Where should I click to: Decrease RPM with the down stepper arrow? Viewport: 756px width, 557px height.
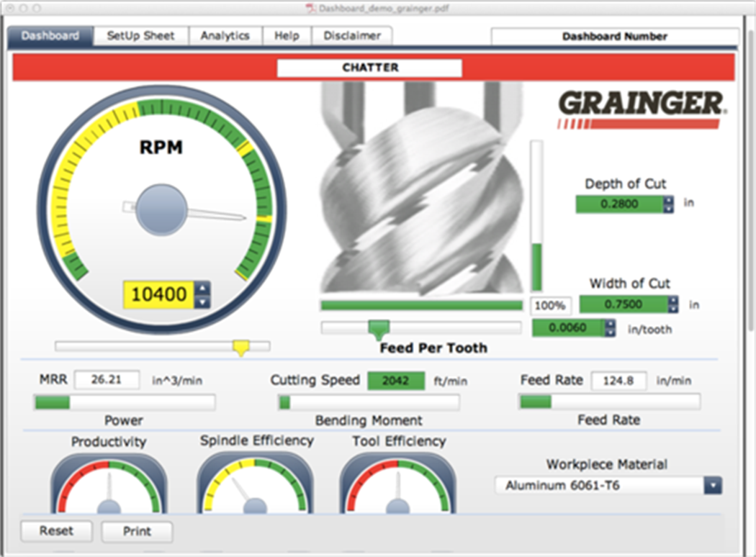202,302
